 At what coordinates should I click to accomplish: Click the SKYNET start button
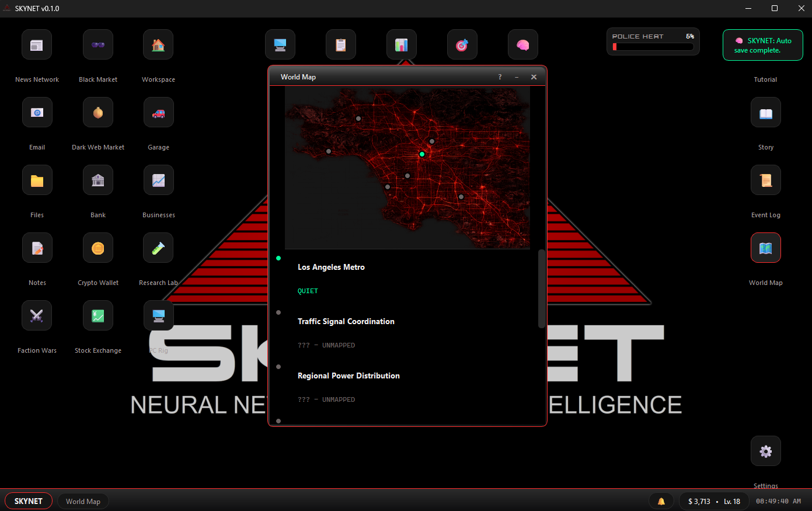click(x=29, y=501)
